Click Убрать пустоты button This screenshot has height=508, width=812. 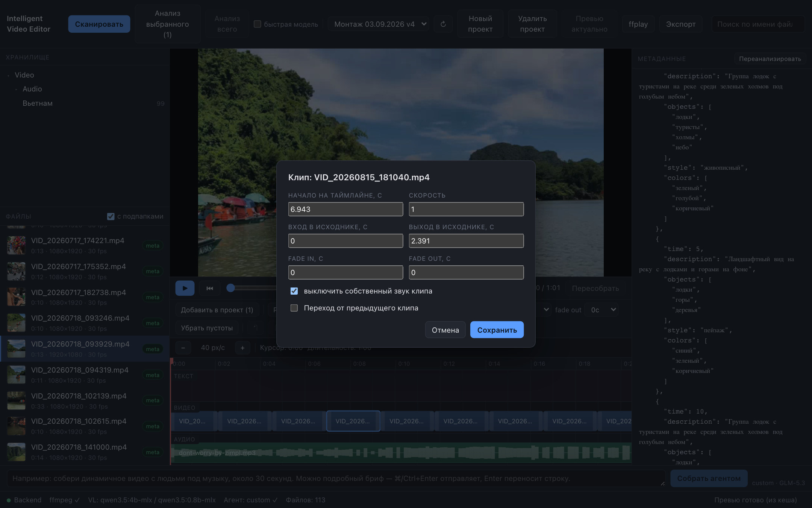[207, 328]
